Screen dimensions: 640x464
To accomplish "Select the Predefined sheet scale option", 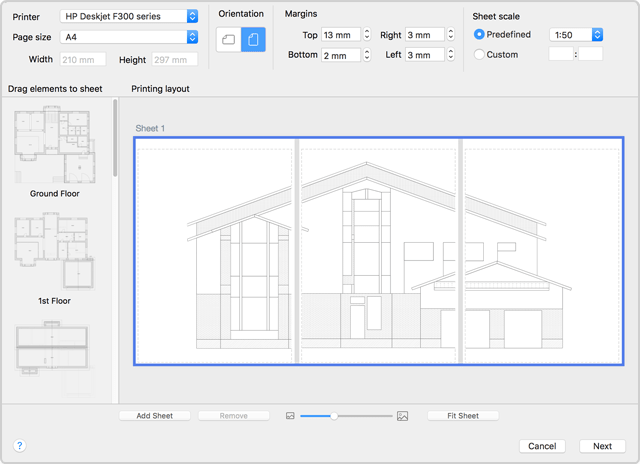I will click(480, 35).
